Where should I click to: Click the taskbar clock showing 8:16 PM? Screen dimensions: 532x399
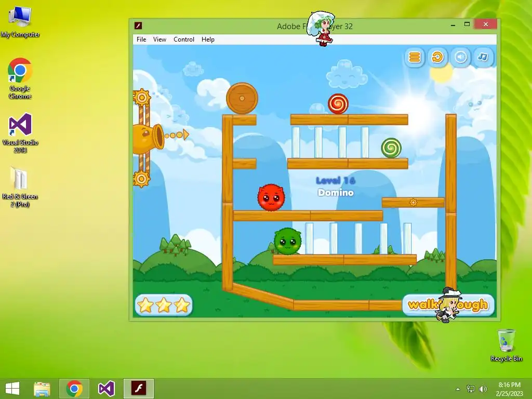click(509, 389)
